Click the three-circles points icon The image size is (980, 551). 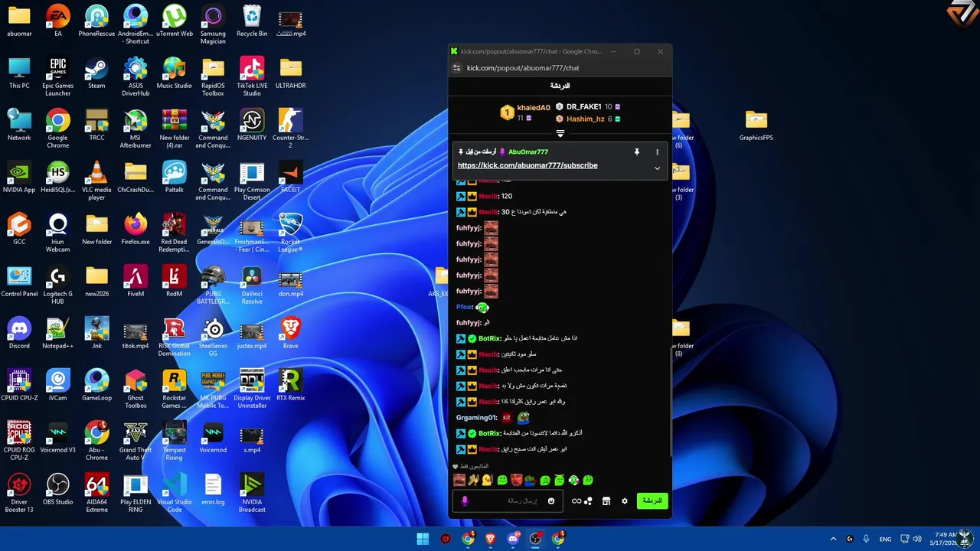[588, 501]
